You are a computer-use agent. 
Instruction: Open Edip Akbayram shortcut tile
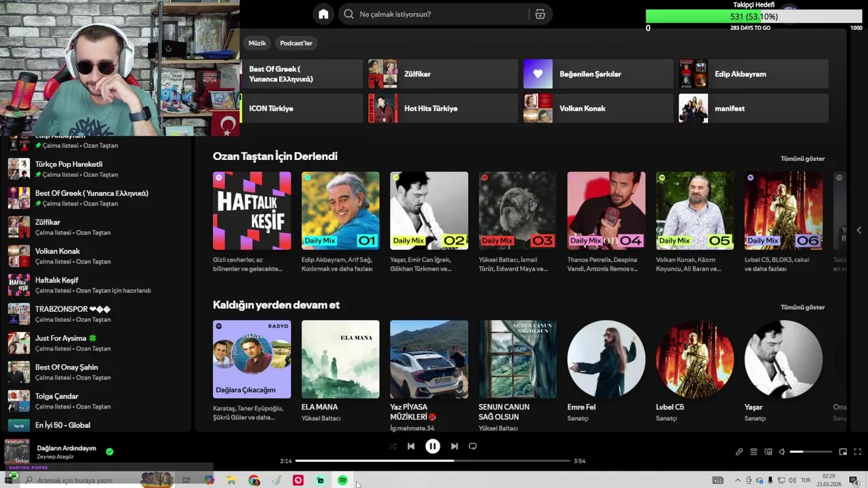(x=753, y=74)
